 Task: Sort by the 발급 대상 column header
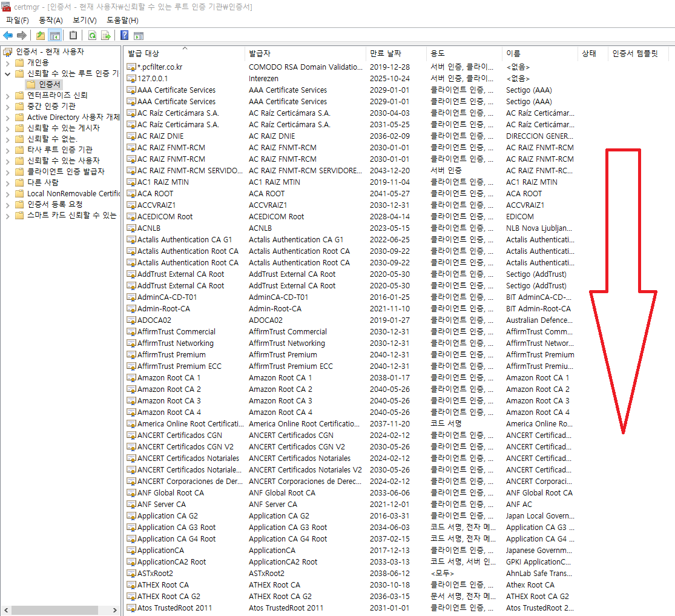click(184, 53)
